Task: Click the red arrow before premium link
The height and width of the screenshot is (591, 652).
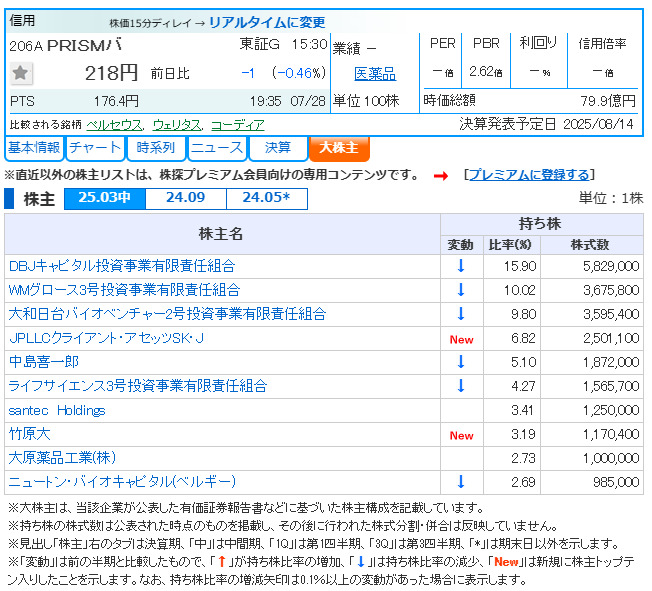Action: [x=441, y=176]
